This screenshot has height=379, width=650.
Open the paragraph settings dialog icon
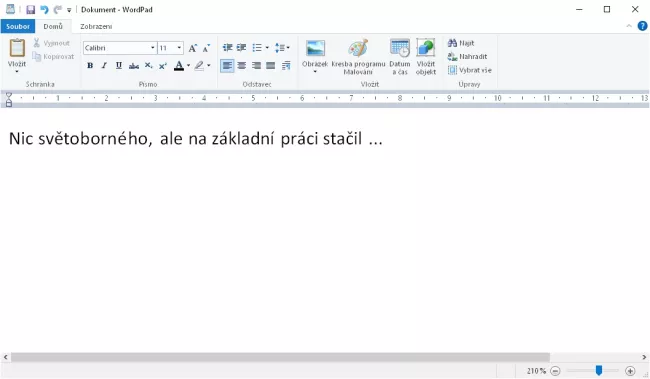coord(286,66)
